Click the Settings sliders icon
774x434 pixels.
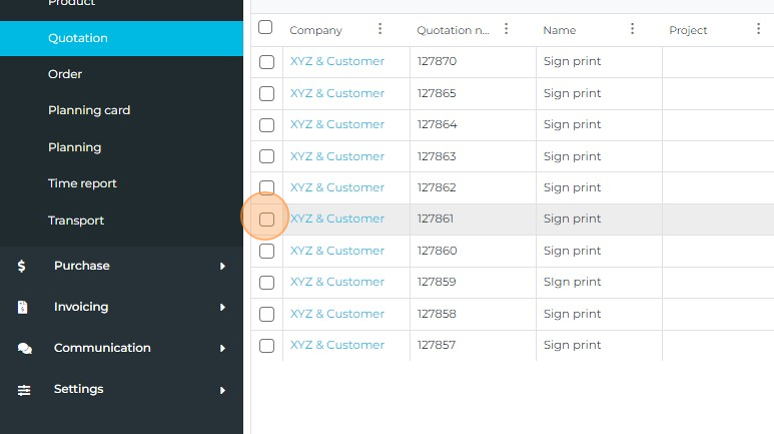point(24,390)
